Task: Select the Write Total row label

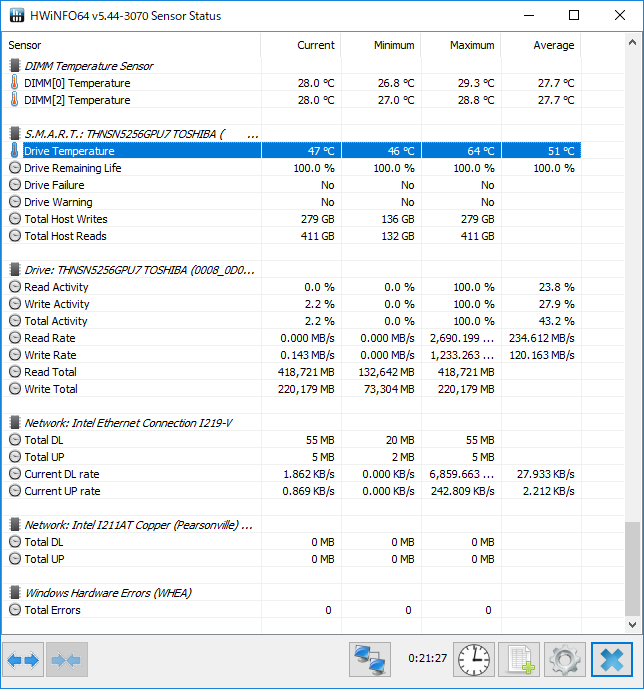Action: point(51,389)
